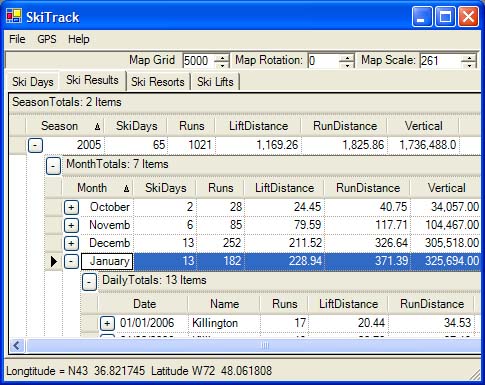Click the row selector arrow for January

[53, 261]
